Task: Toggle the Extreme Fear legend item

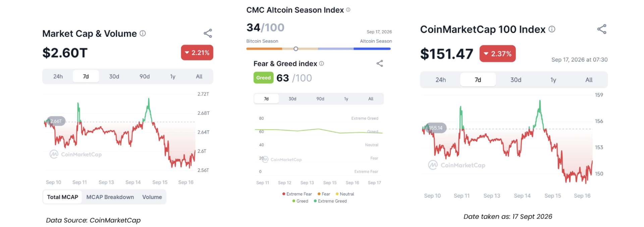Action: [x=297, y=194]
